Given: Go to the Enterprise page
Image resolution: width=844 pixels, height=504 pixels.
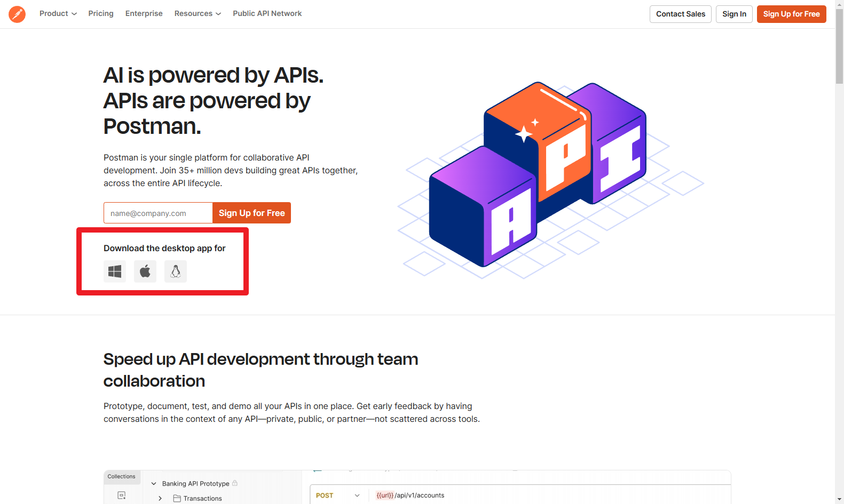Looking at the screenshot, I should [144, 13].
